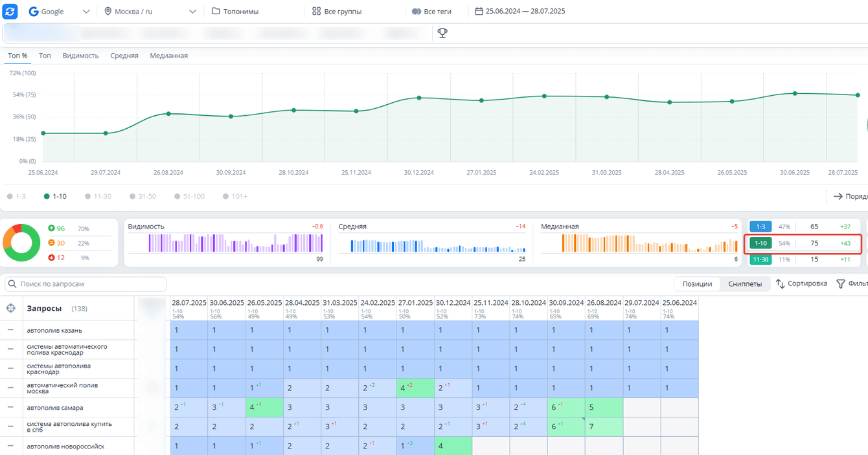
Task: Click the crosshair target icon beside Запросы
Action: (x=10, y=309)
